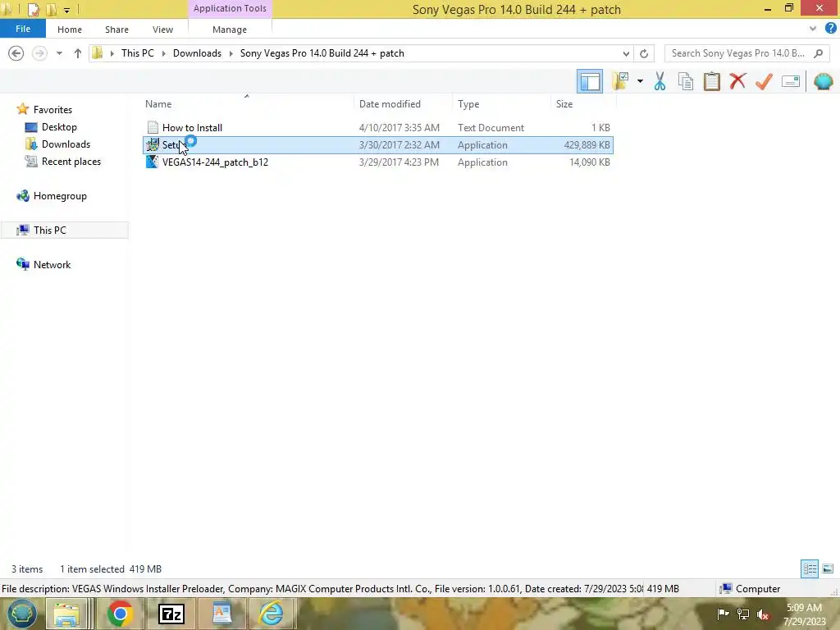Image resolution: width=840 pixels, height=630 pixels.
Task: Select the VEGAS14-244_patch_b12 file
Action: 378,162
